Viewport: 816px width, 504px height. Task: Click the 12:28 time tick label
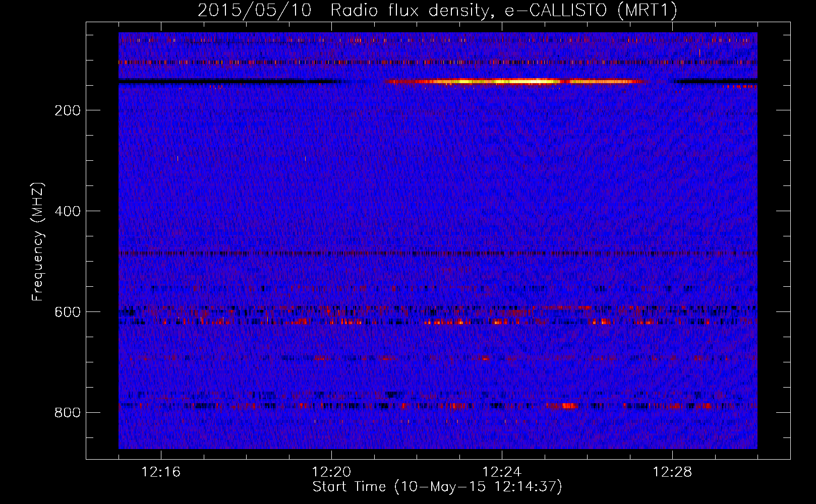[x=672, y=472]
